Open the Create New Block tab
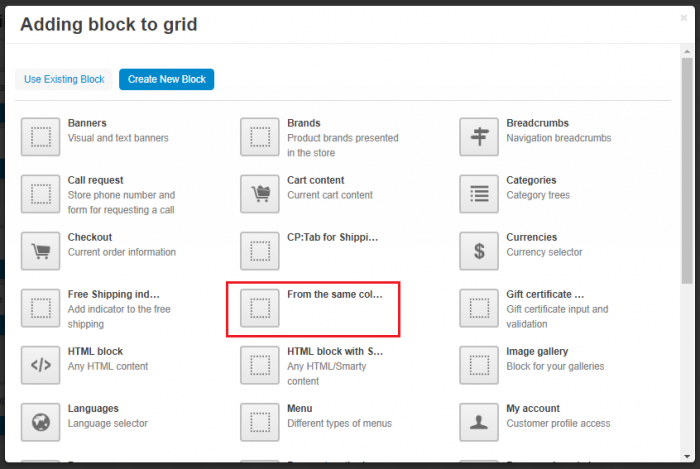 point(167,79)
